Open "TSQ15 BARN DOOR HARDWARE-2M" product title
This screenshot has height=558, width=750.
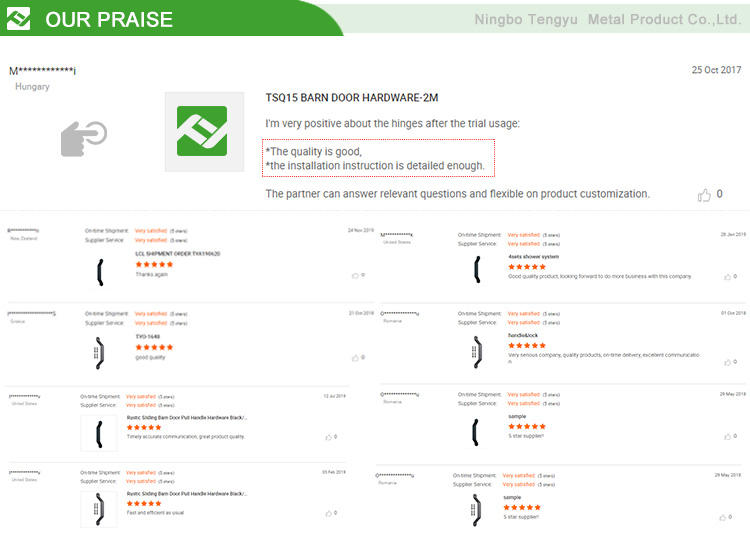[351, 98]
